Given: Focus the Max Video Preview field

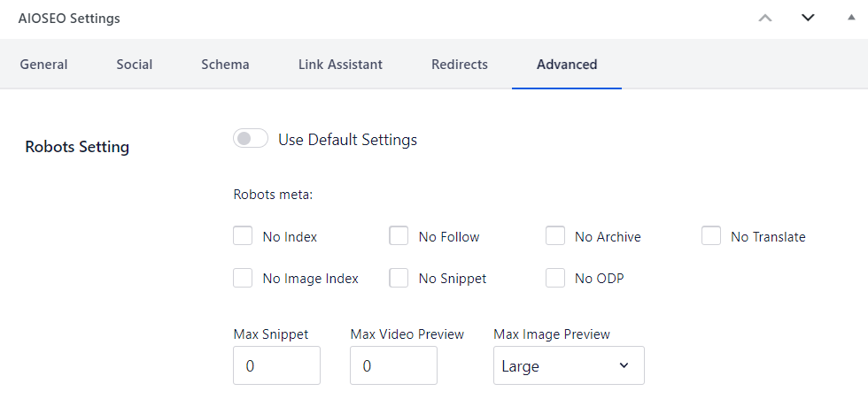Looking at the screenshot, I should (x=393, y=365).
